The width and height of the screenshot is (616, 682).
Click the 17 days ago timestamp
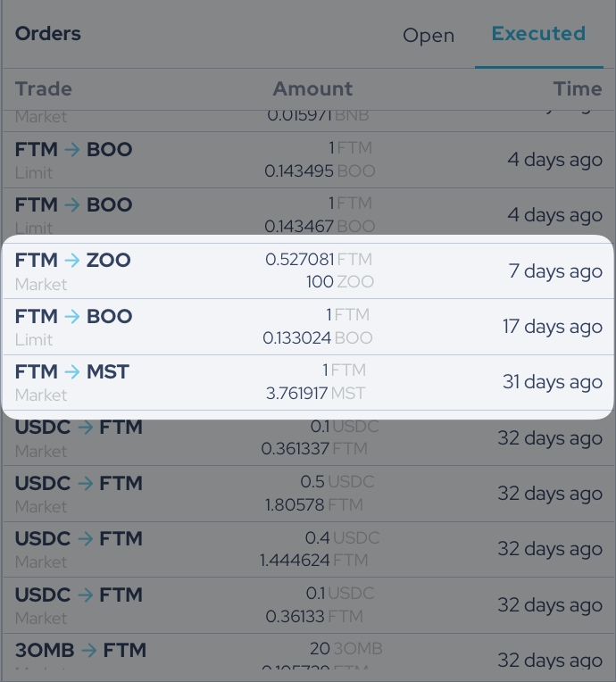pyautogui.click(x=552, y=327)
